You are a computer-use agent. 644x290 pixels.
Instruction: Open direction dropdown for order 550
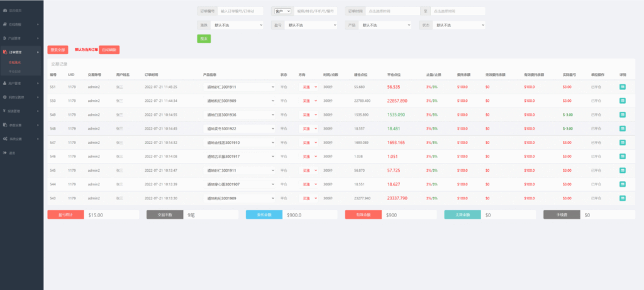point(308,101)
